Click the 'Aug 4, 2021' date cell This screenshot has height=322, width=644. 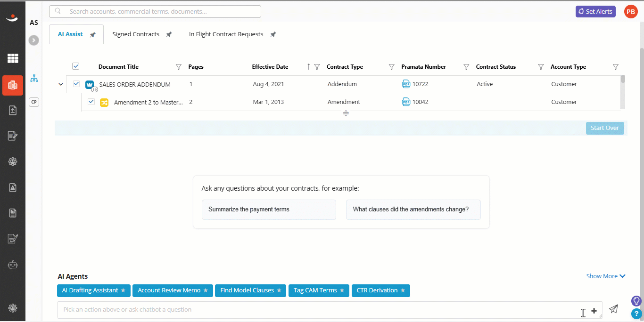(x=268, y=84)
